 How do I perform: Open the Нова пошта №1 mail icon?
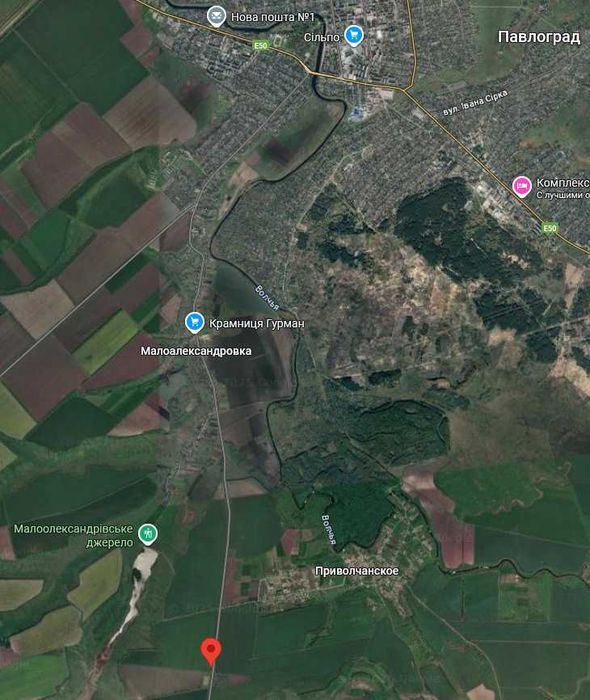click(x=216, y=17)
